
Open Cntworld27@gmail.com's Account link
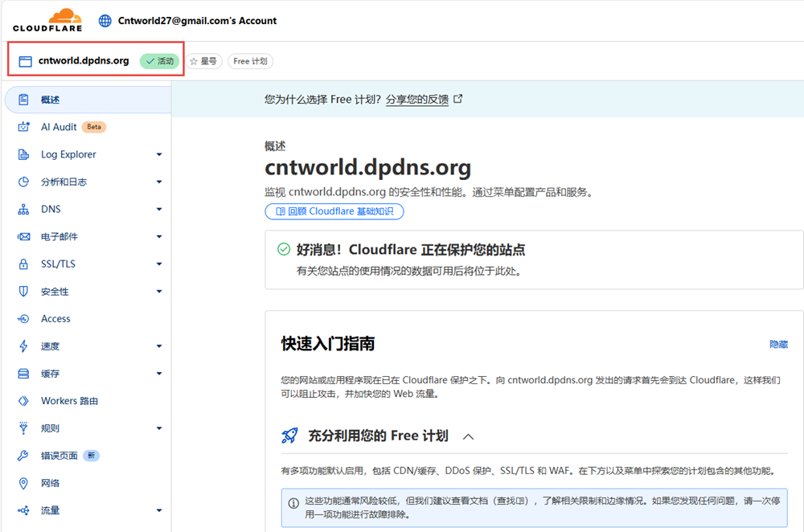tap(197, 21)
